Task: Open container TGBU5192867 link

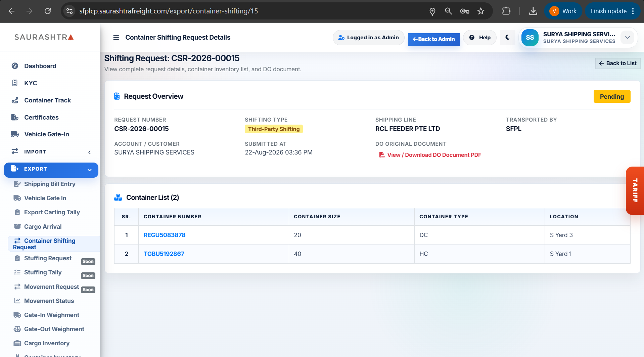Action: click(164, 254)
